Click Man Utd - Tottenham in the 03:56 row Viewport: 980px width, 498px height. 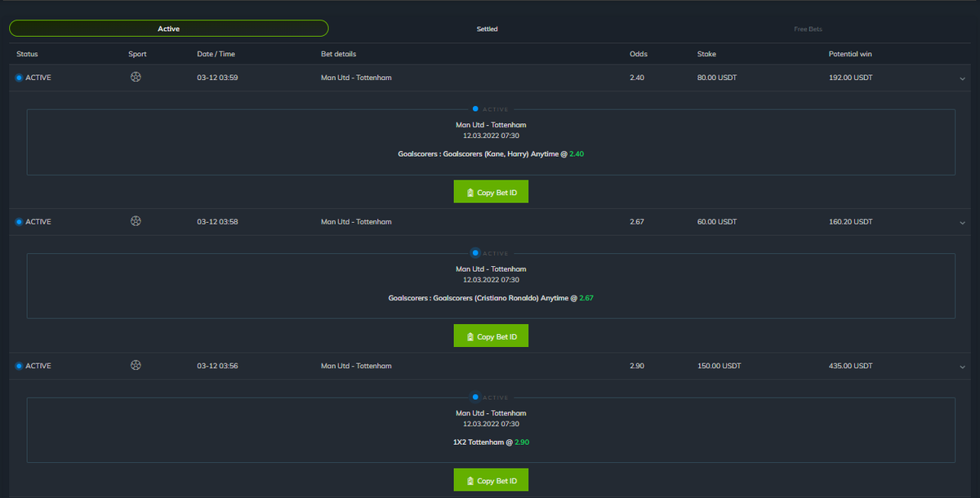(356, 366)
